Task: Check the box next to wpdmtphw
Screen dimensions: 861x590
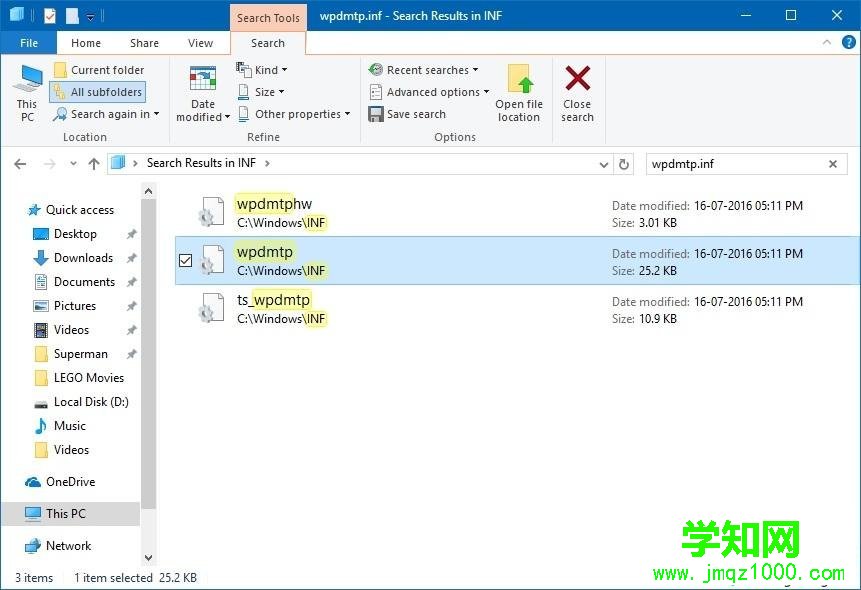Action: tap(186, 212)
